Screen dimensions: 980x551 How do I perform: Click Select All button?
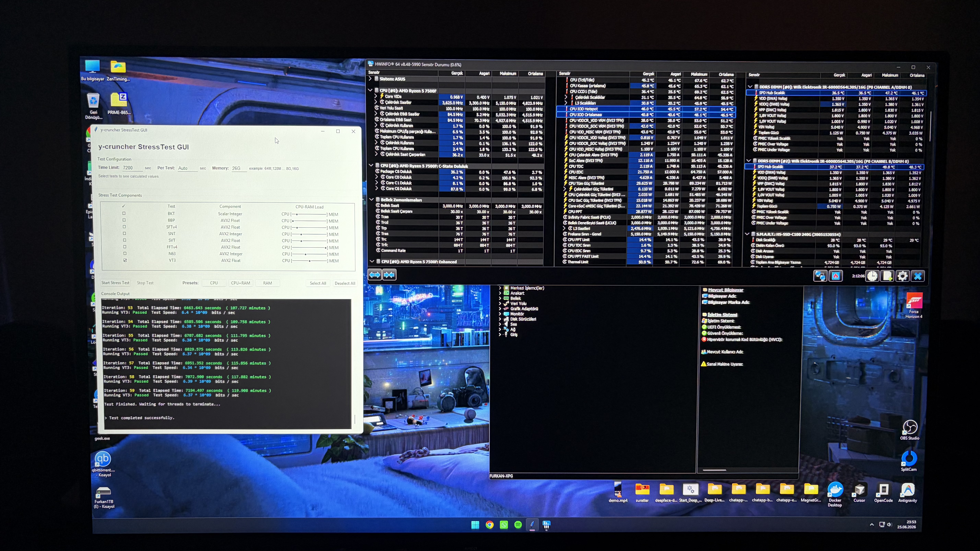[318, 283]
